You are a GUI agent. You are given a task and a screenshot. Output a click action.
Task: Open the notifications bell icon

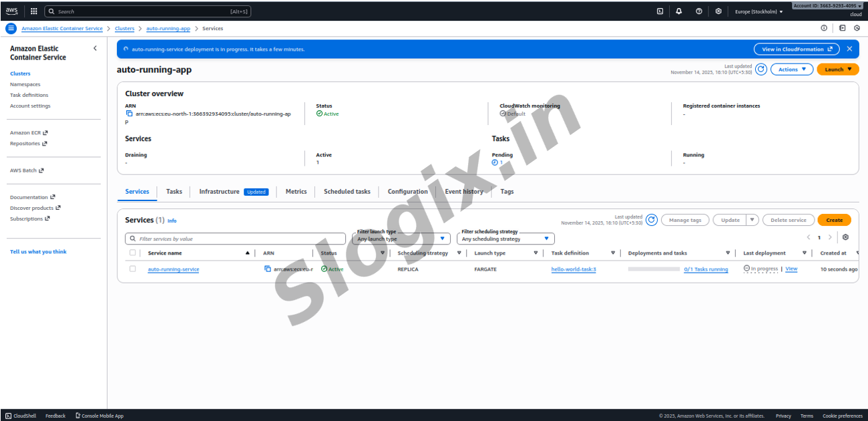point(679,11)
